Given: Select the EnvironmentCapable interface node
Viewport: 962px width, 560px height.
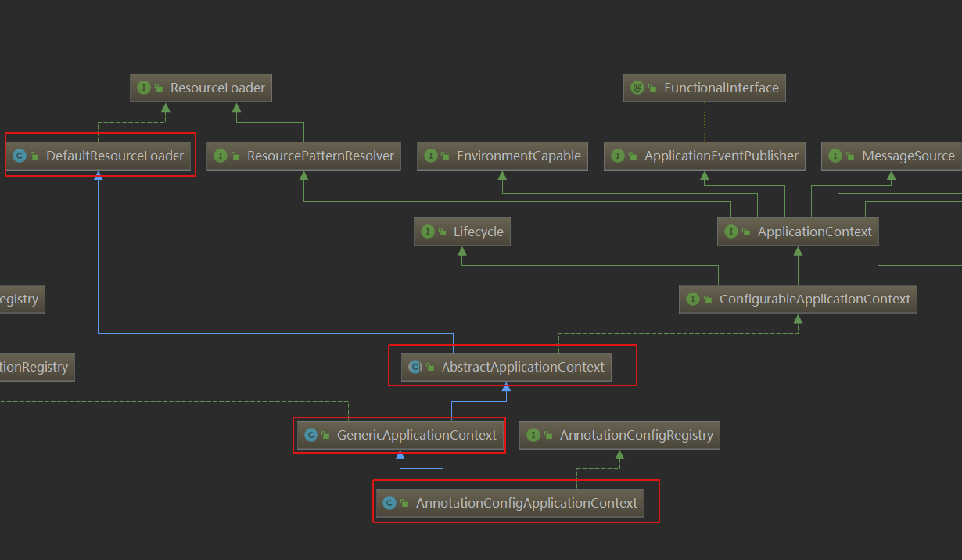Looking at the screenshot, I should coord(502,156).
